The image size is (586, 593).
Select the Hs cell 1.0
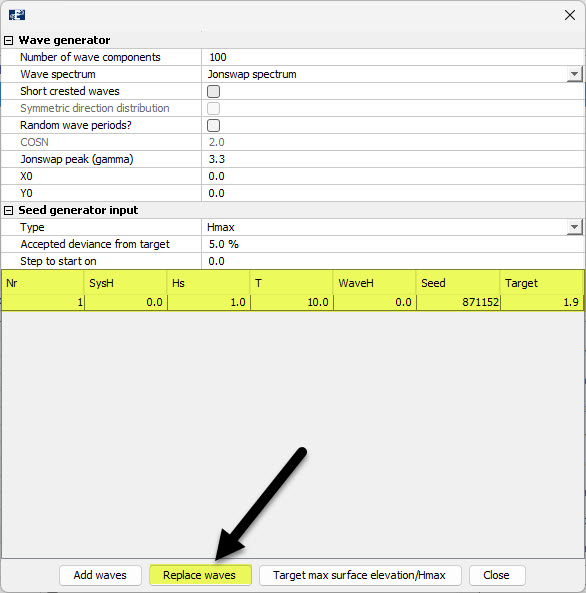tap(208, 302)
